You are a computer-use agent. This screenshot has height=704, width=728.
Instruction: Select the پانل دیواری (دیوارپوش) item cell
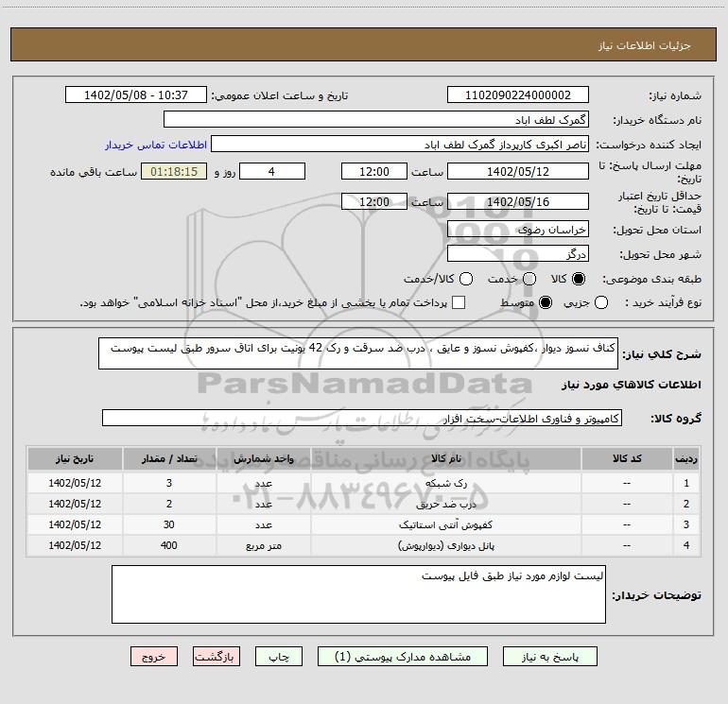(445, 546)
